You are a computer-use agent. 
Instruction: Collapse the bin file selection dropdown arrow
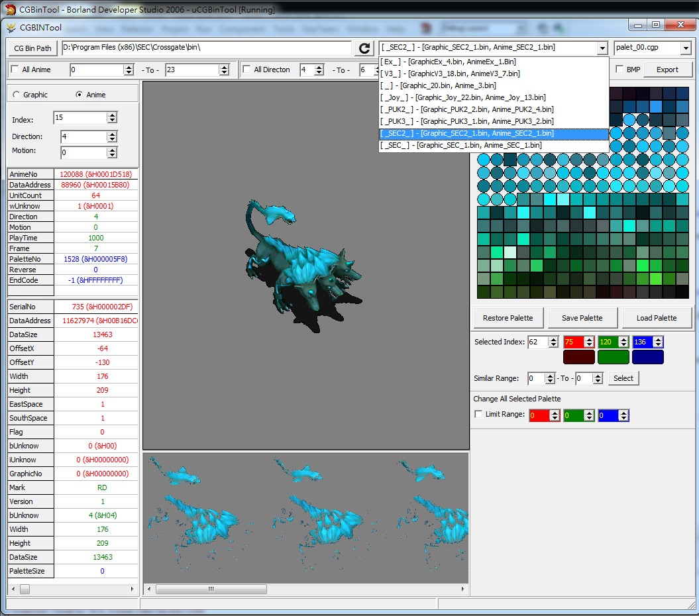pos(602,48)
